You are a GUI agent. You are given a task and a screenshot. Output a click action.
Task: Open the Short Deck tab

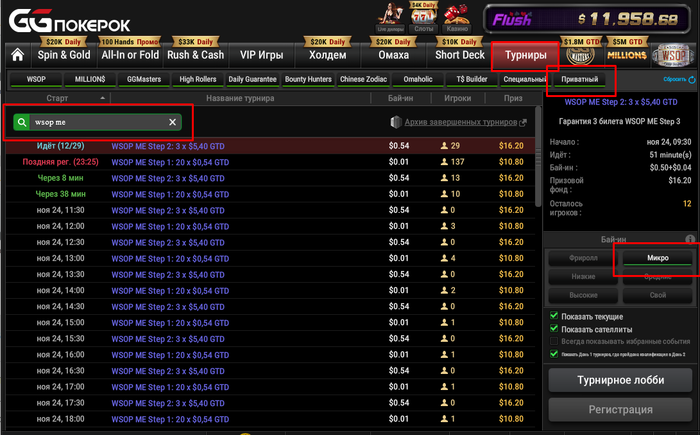click(x=459, y=55)
